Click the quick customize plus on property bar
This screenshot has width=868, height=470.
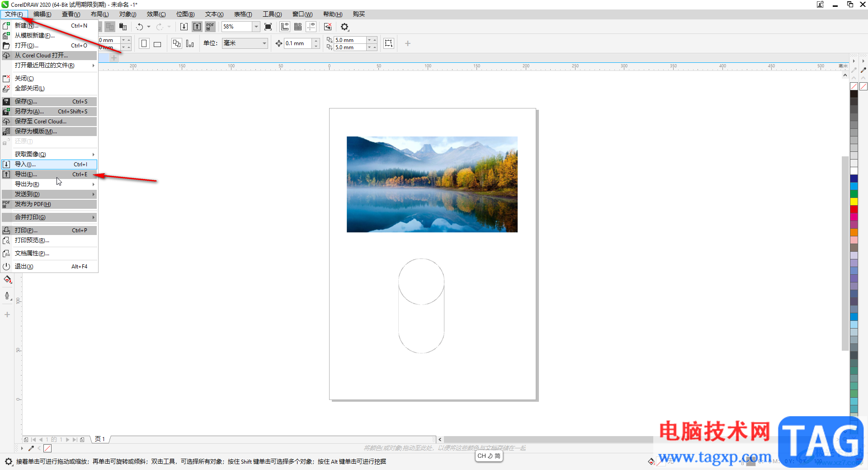(x=408, y=43)
